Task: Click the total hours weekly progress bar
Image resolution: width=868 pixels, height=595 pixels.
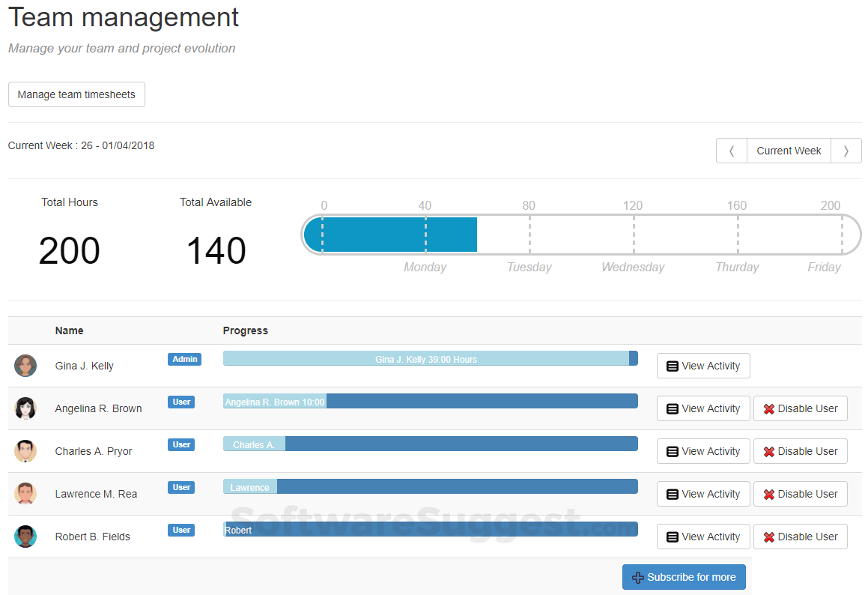Action: [580, 235]
